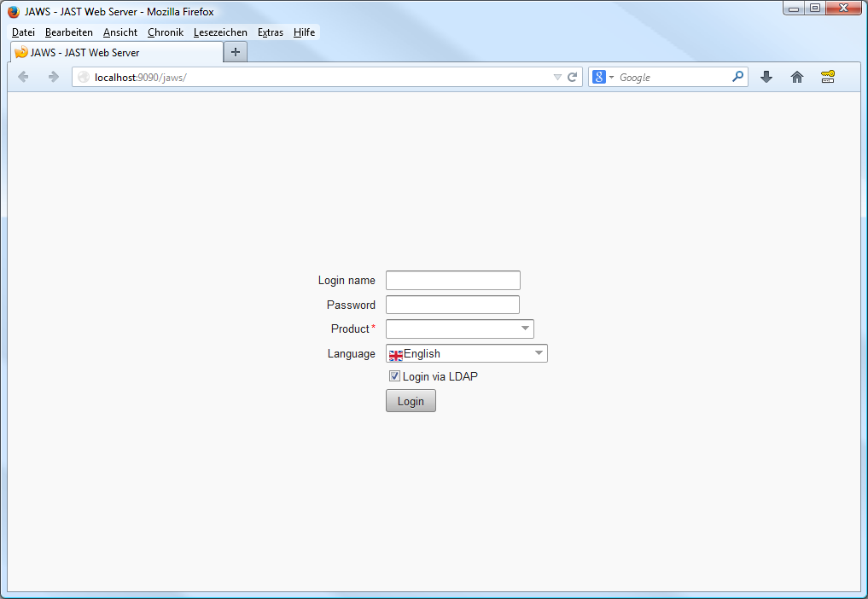
Task: Click the bookmarks sidebar icon
Action: [x=827, y=77]
